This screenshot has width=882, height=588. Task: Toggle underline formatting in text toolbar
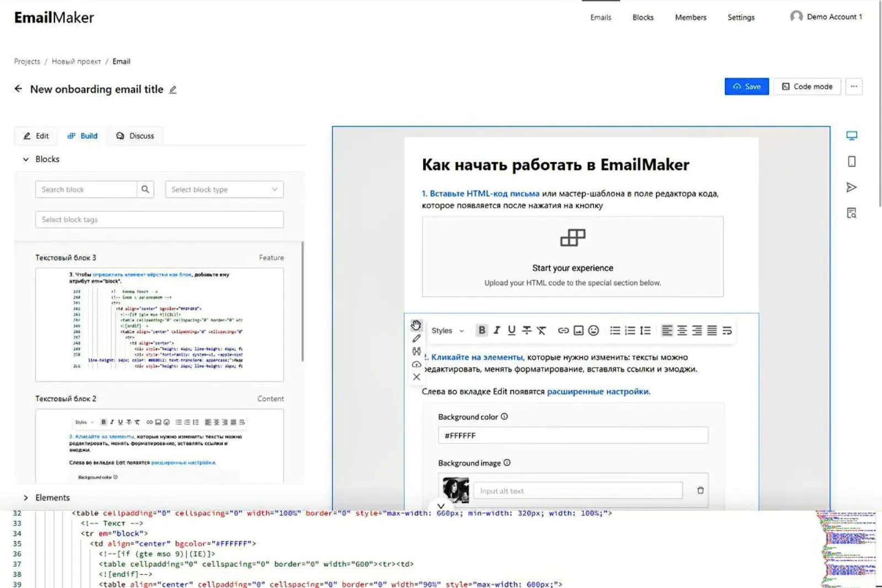point(512,330)
